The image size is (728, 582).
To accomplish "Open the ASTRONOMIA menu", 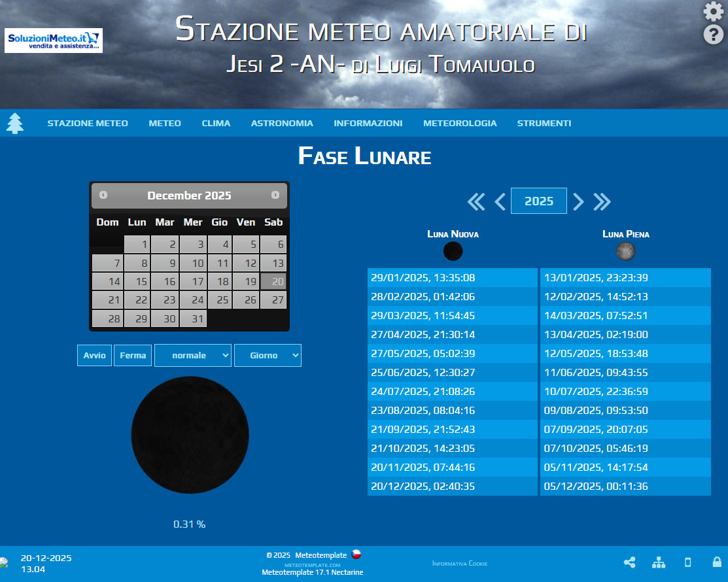I will pos(282,123).
